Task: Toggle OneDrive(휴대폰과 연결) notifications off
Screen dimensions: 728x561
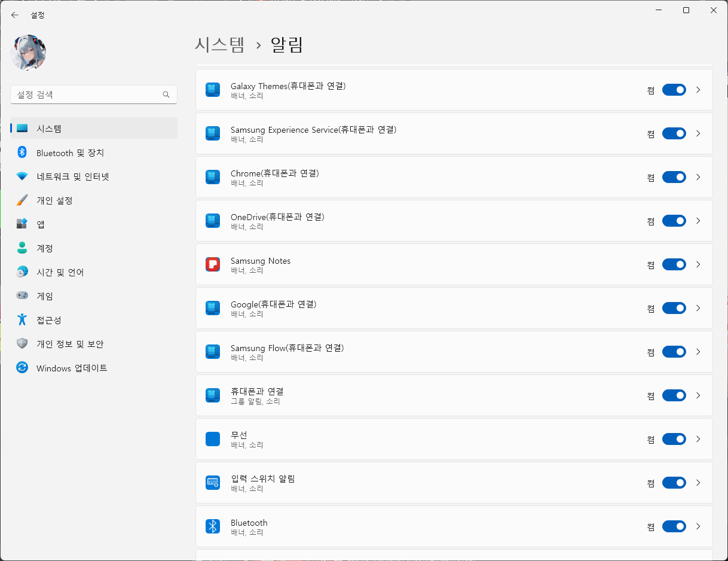Action: click(674, 221)
